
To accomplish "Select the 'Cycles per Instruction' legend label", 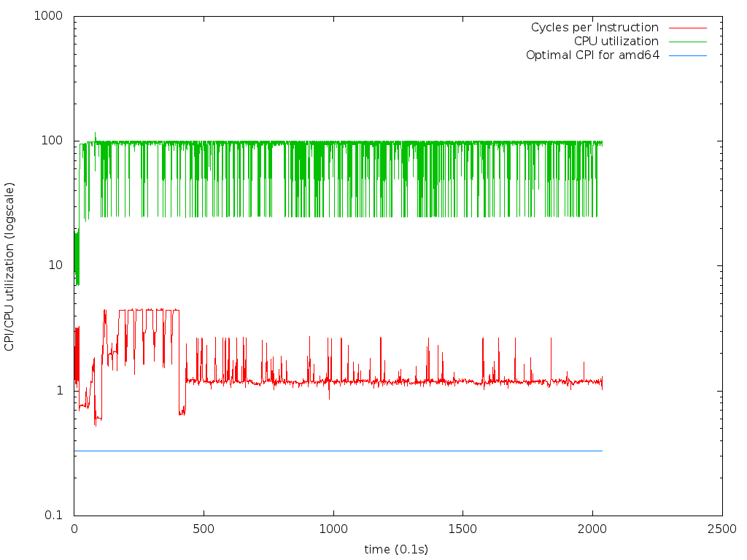I will (594, 28).
